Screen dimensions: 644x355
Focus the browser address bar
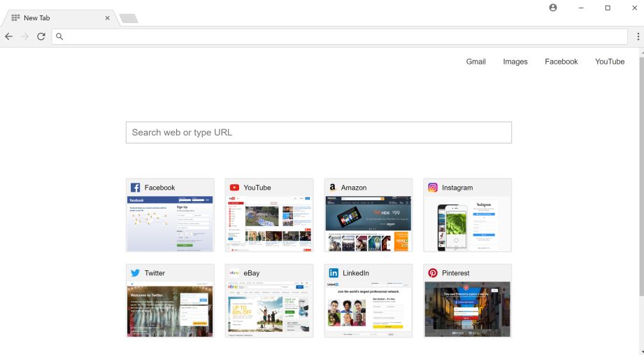tap(339, 36)
